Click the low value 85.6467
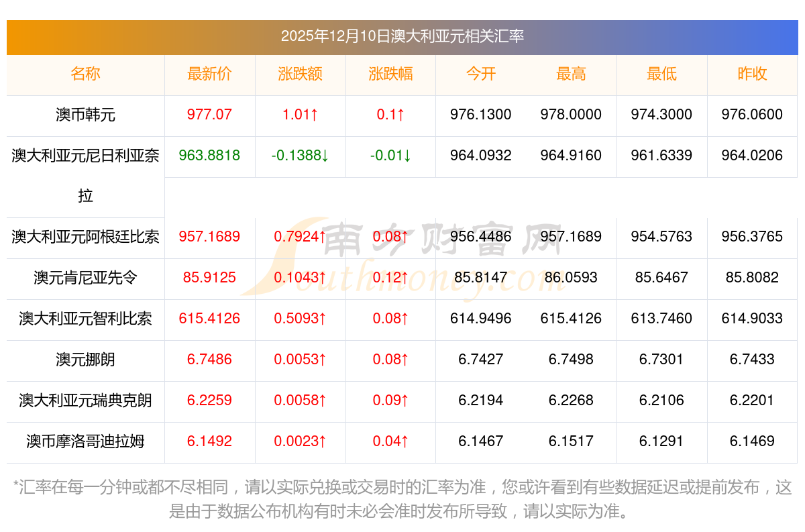805x532 pixels. coord(661,278)
